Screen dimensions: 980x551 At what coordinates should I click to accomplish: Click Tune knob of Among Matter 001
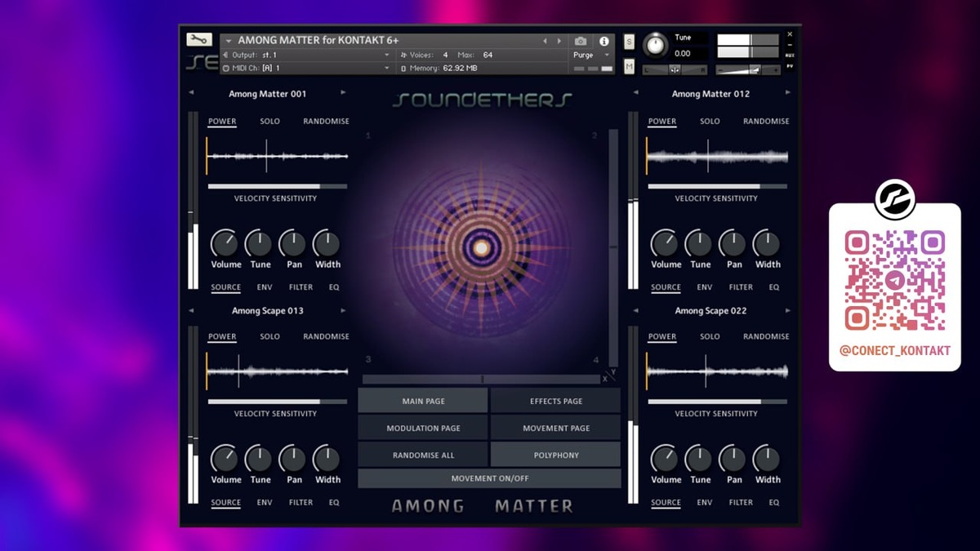(x=259, y=243)
